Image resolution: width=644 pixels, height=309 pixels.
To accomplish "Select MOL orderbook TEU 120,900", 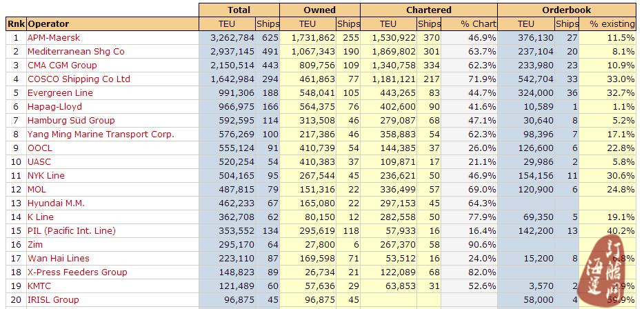I will pyautogui.click(x=535, y=190).
